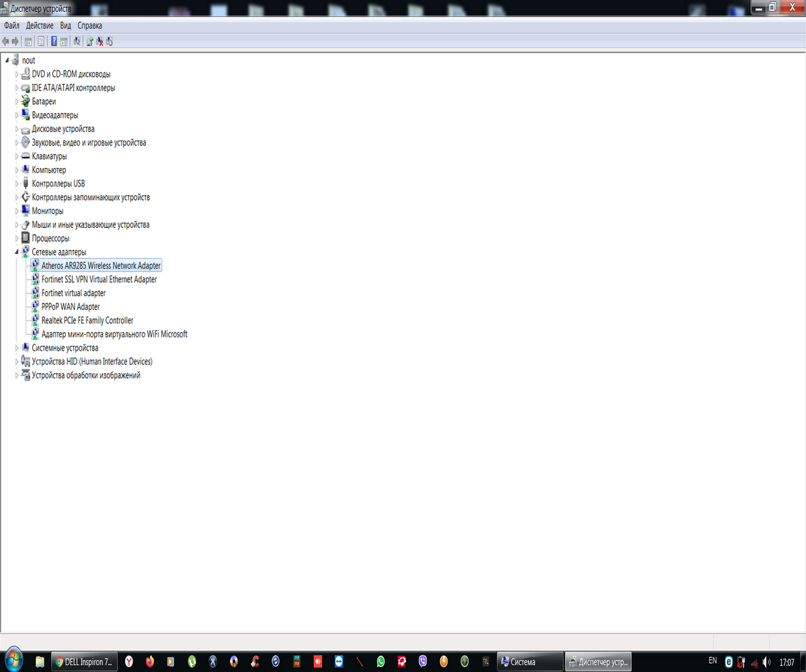Switch to Система taskbar window button

pos(528,661)
